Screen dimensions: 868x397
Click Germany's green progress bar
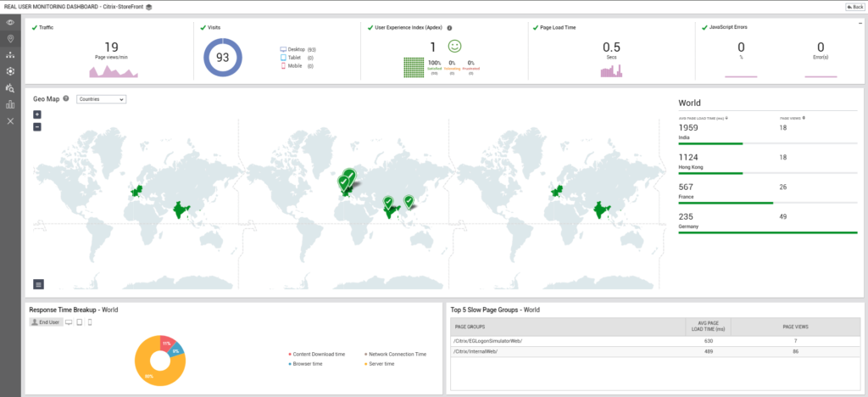point(768,232)
